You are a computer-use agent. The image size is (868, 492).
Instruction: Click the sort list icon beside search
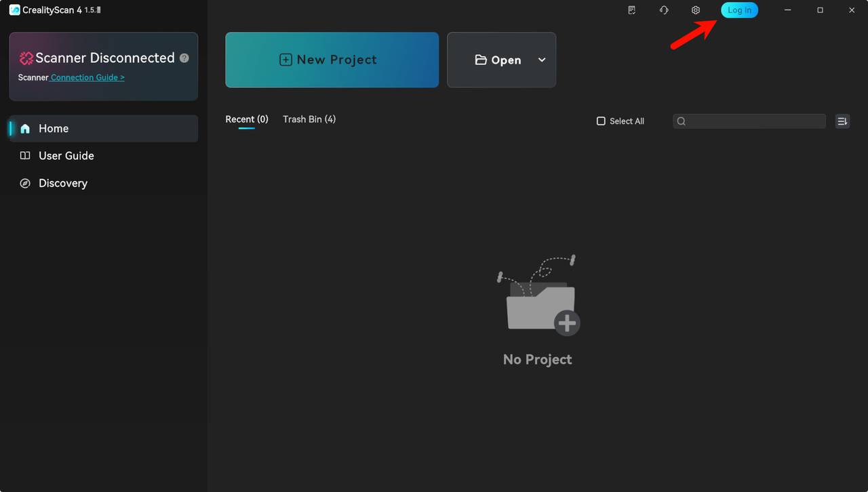tap(842, 121)
